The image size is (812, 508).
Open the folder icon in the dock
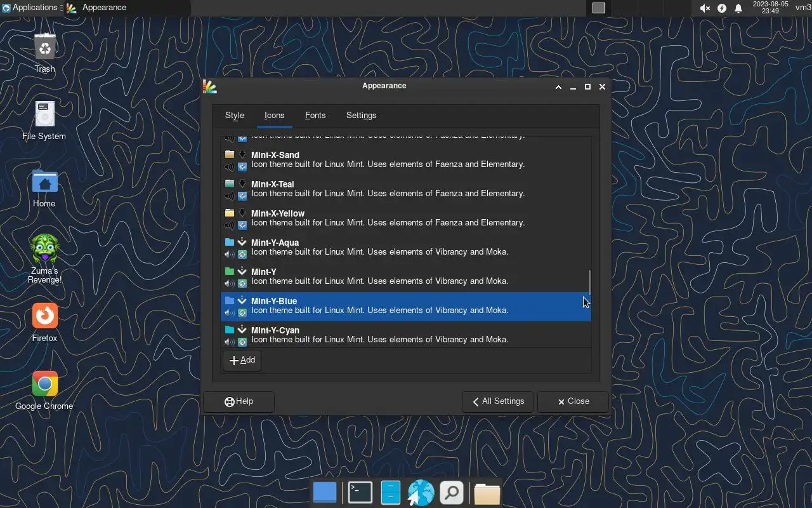[x=487, y=493]
